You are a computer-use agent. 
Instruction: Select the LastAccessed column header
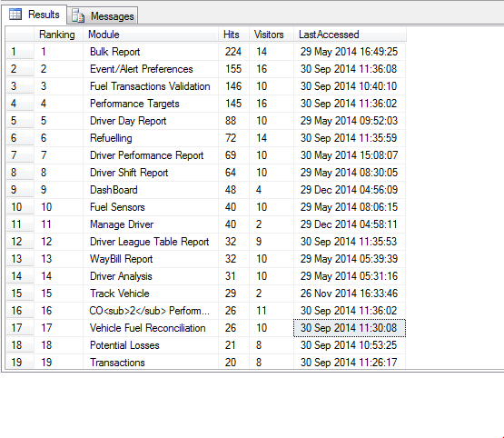tap(350, 35)
